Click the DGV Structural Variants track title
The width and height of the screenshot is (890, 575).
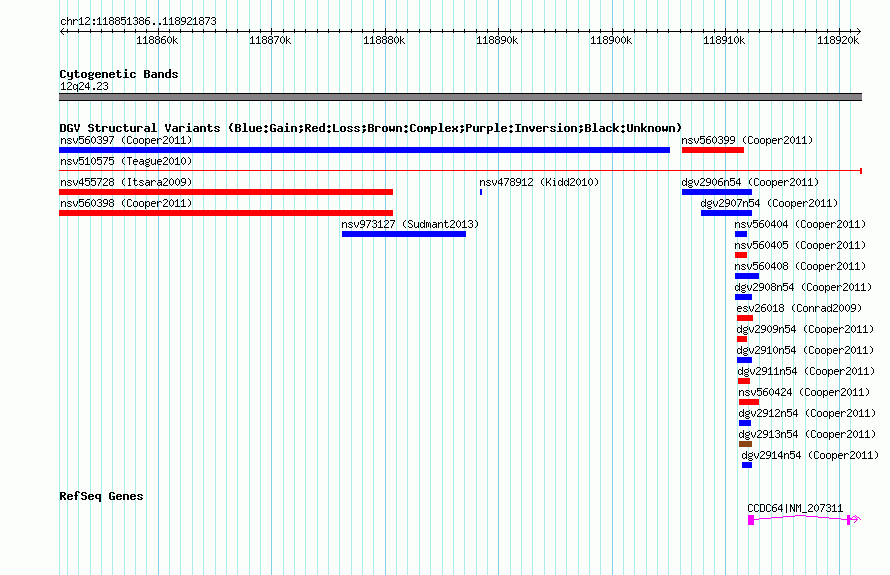[371, 128]
